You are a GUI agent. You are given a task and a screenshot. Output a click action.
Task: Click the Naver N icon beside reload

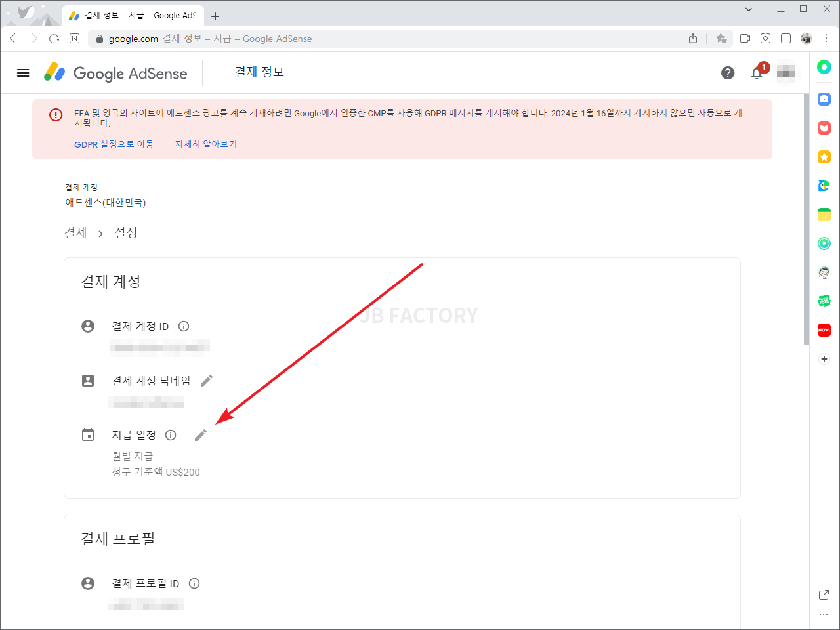click(74, 39)
